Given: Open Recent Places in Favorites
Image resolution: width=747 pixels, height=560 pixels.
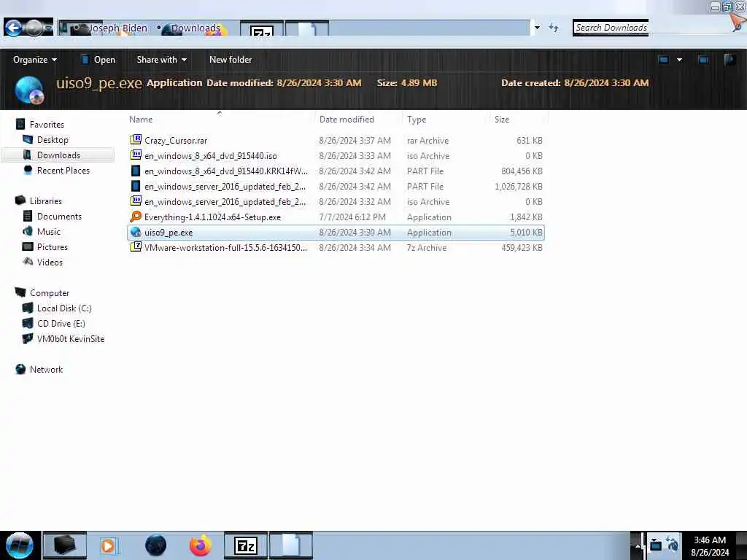Looking at the screenshot, I should pos(63,171).
